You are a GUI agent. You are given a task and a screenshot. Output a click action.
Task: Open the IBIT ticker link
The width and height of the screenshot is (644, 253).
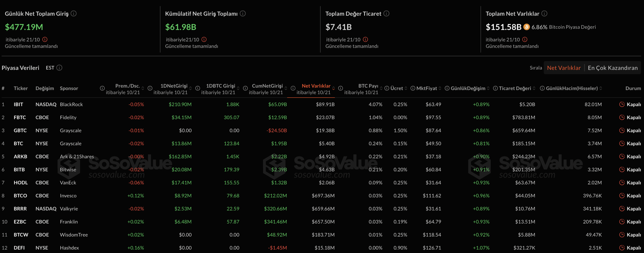point(18,104)
